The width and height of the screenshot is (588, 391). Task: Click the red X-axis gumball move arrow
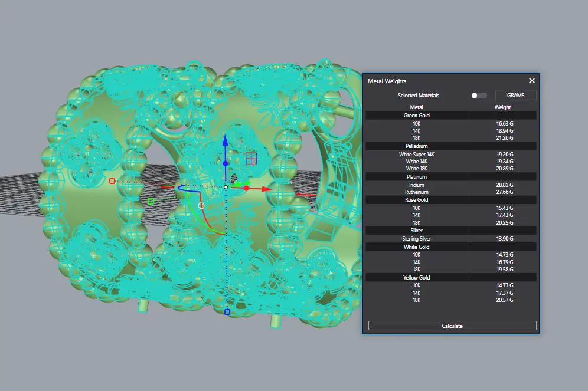[x=266, y=189]
